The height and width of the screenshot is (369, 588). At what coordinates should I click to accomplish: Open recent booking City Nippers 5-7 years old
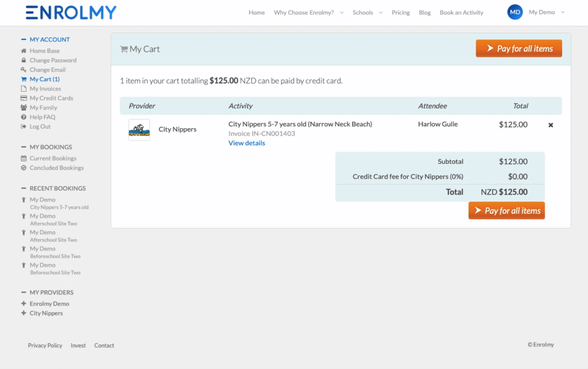pos(59,207)
